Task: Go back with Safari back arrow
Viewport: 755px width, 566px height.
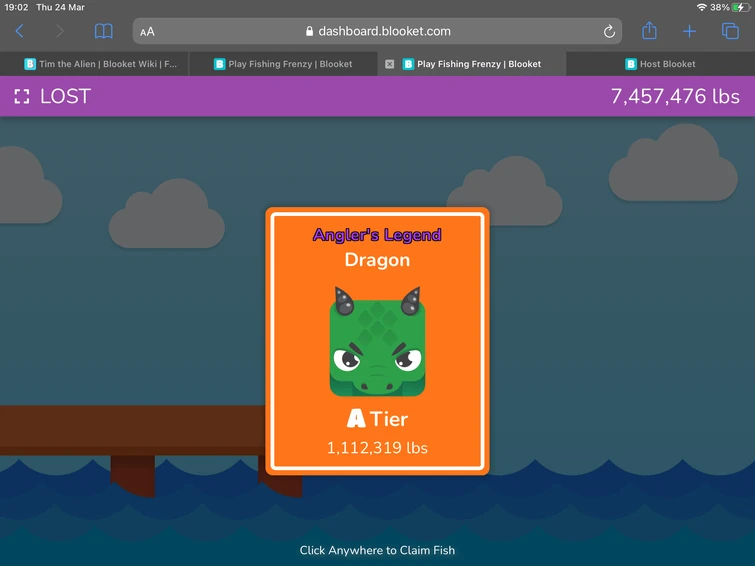Action: pyautogui.click(x=19, y=31)
